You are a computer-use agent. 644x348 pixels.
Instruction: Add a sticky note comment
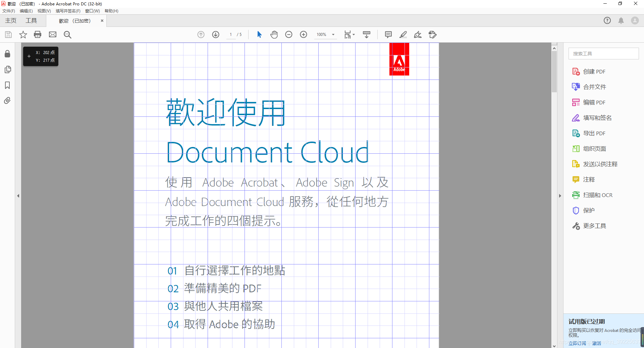388,35
